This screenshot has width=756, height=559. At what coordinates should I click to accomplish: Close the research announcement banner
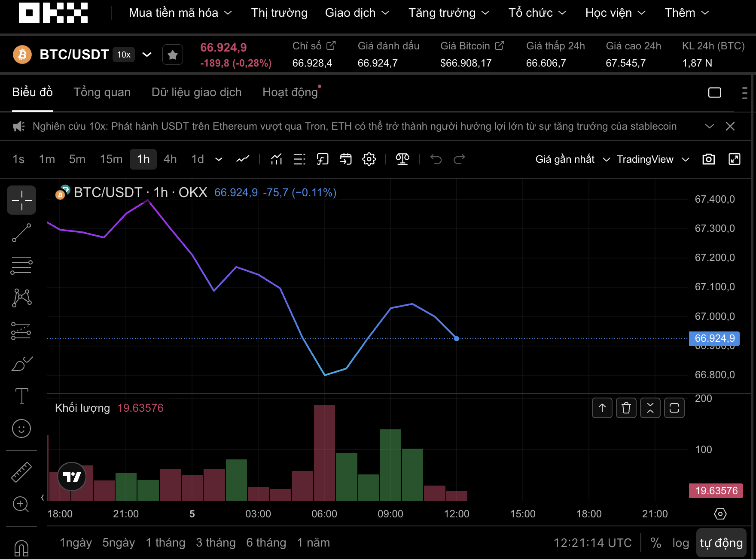730,126
